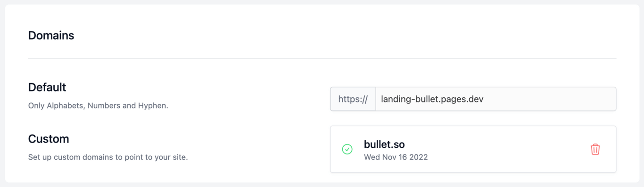Select the bullet.so domain name
The height and width of the screenshot is (187, 644).
click(384, 144)
